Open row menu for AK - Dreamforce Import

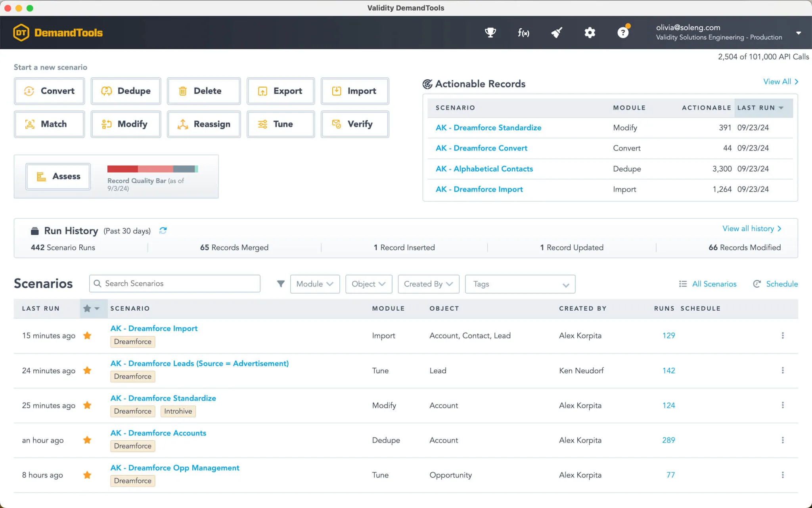782,336
